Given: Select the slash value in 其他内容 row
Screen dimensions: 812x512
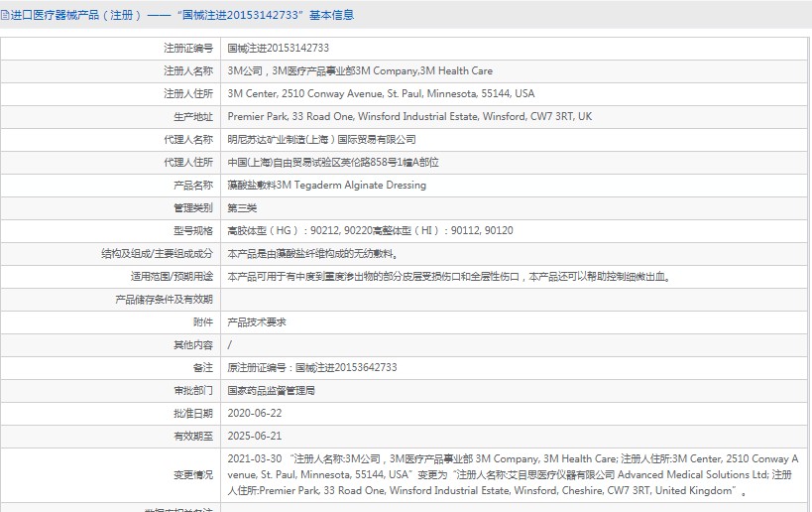Looking at the screenshot, I should click(229, 344).
